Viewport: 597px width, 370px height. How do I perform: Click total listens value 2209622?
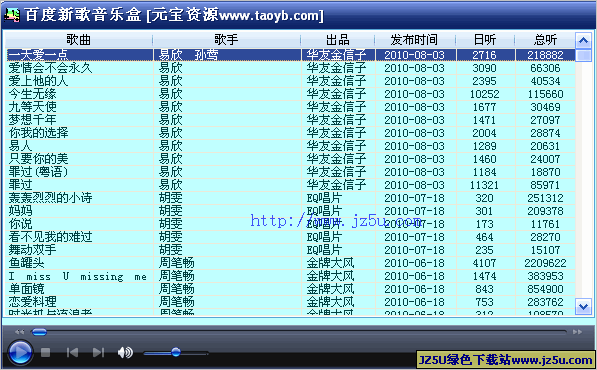click(x=545, y=263)
